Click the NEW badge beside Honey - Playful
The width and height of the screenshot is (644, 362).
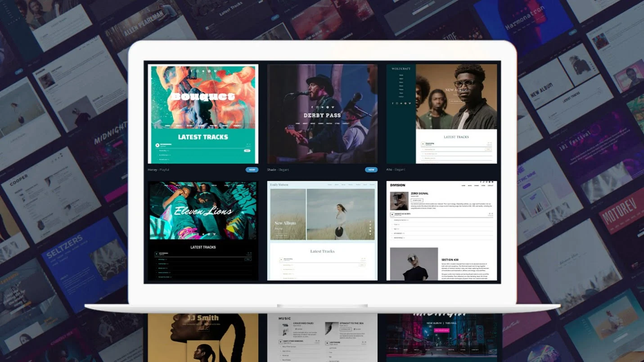pyautogui.click(x=252, y=170)
